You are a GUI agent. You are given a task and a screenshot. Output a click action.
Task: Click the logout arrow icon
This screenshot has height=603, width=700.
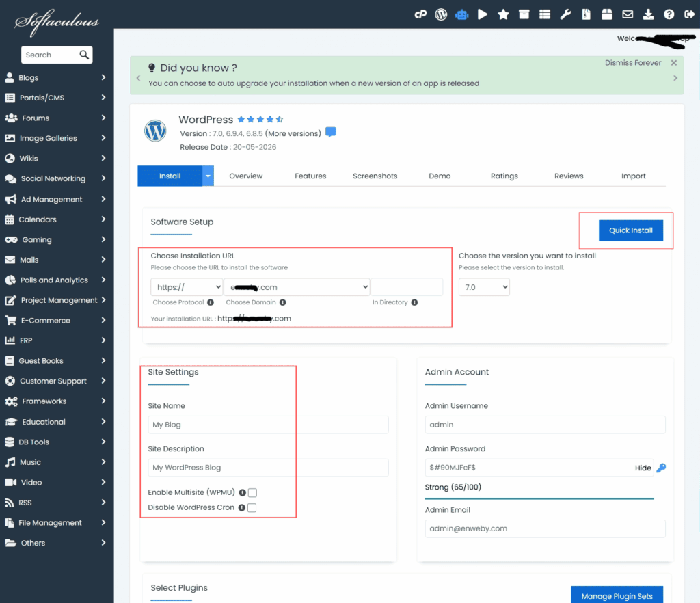(x=689, y=15)
